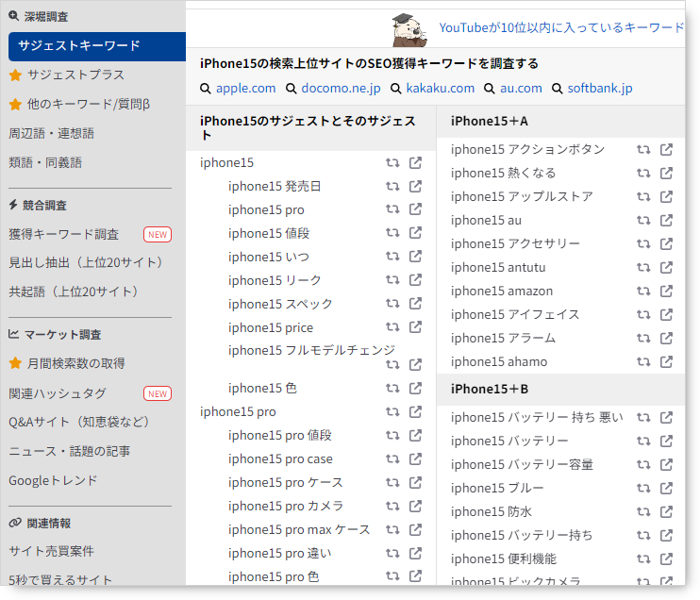The image size is (700, 600).
Task: Open external link icon for iphone15 いつ
Action: click(x=415, y=257)
